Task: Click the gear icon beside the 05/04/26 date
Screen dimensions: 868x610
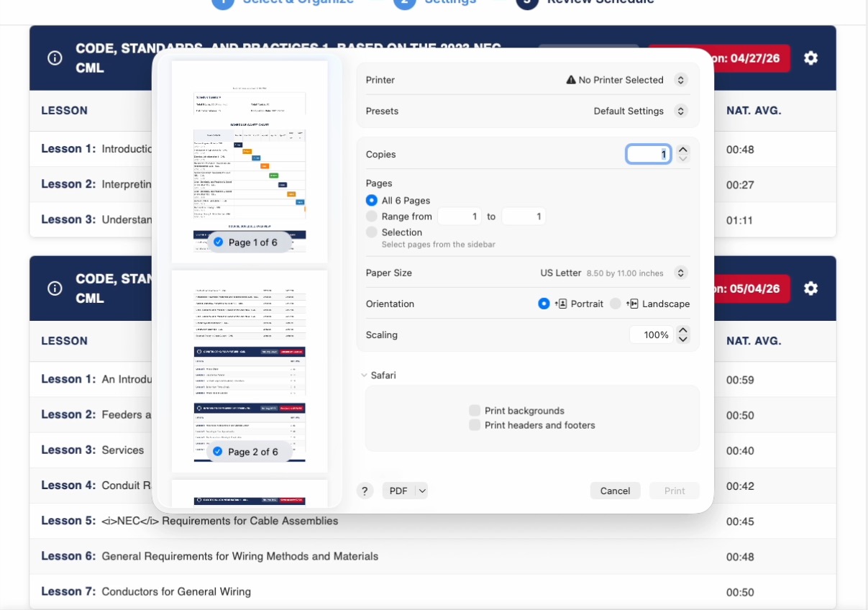Action: (x=810, y=288)
